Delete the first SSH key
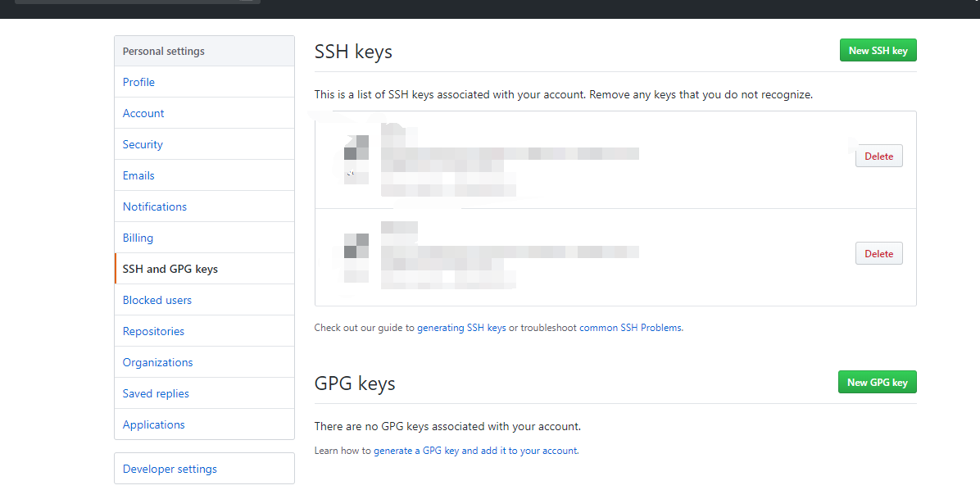The height and width of the screenshot is (490, 980). [878, 157]
